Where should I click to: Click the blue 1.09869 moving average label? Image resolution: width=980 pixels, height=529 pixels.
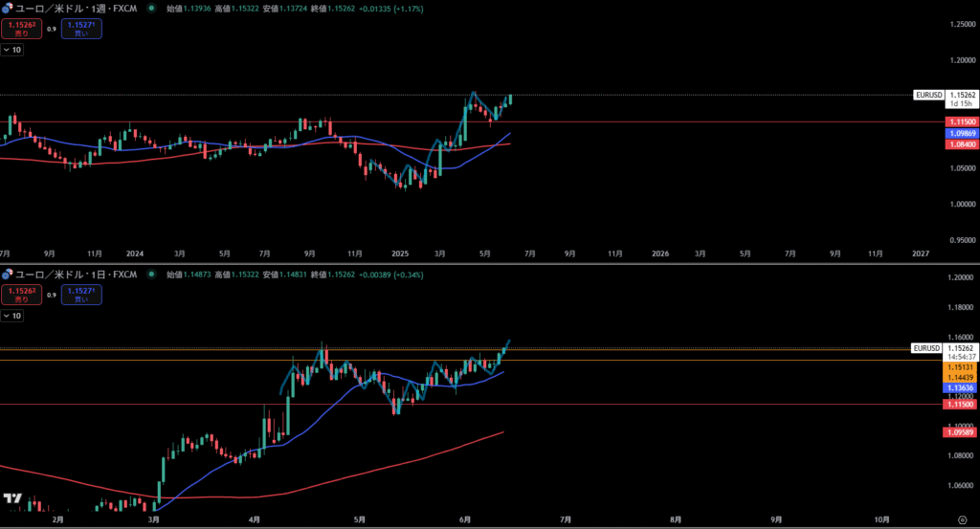(962, 133)
